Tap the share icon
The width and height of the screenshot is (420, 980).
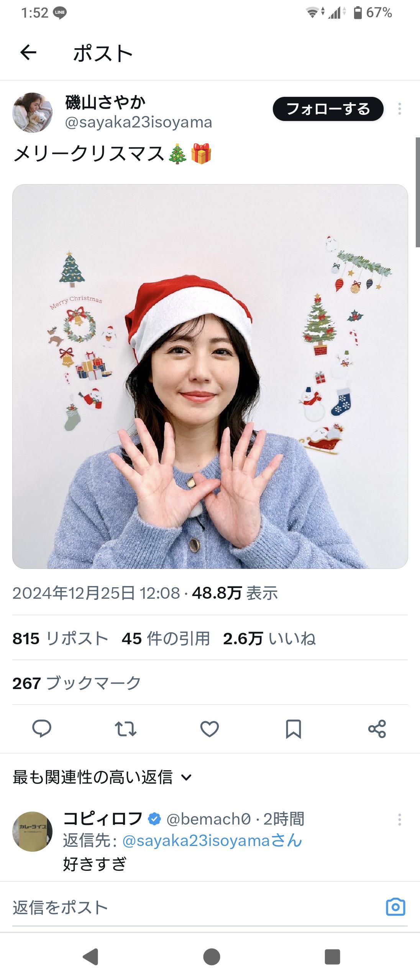tap(377, 728)
